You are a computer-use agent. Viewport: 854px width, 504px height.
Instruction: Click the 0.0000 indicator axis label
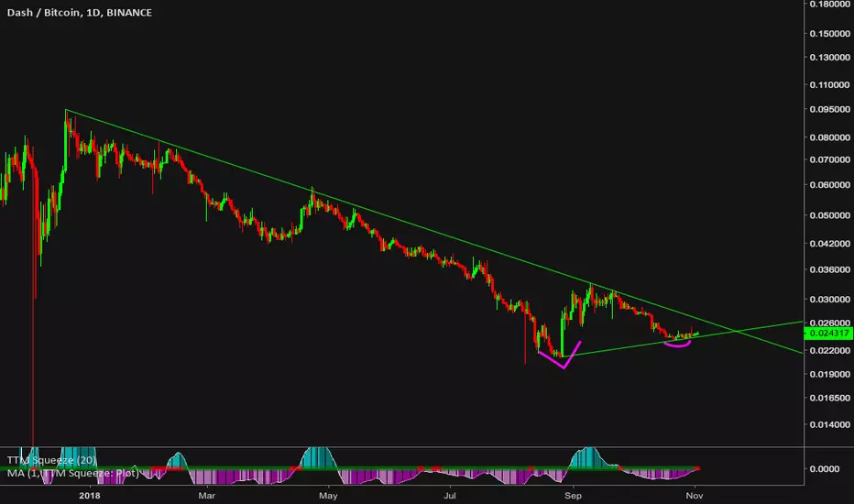click(x=824, y=468)
